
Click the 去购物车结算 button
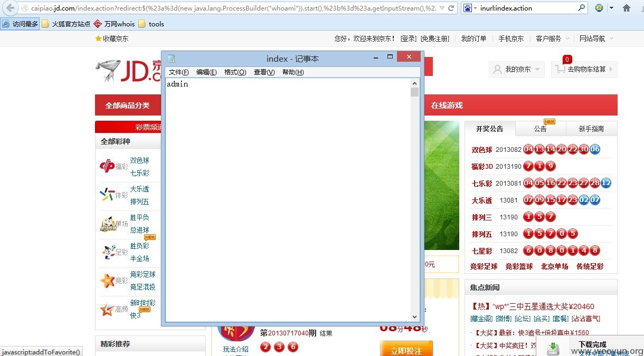(584, 70)
